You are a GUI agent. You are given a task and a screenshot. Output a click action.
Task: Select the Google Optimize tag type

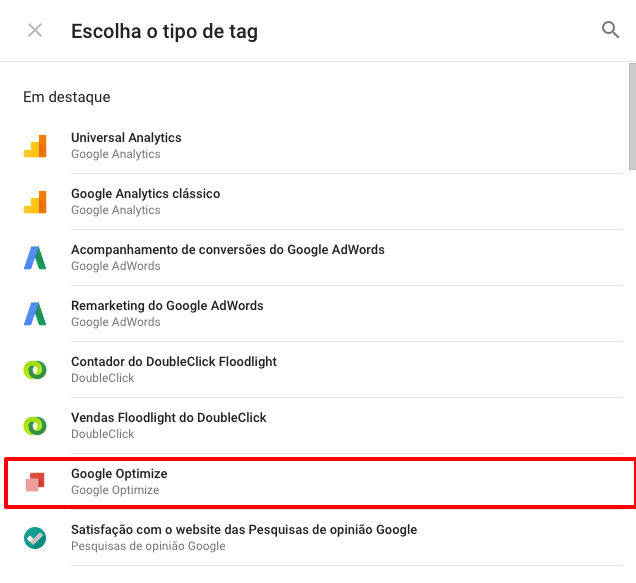[x=118, y=474]
